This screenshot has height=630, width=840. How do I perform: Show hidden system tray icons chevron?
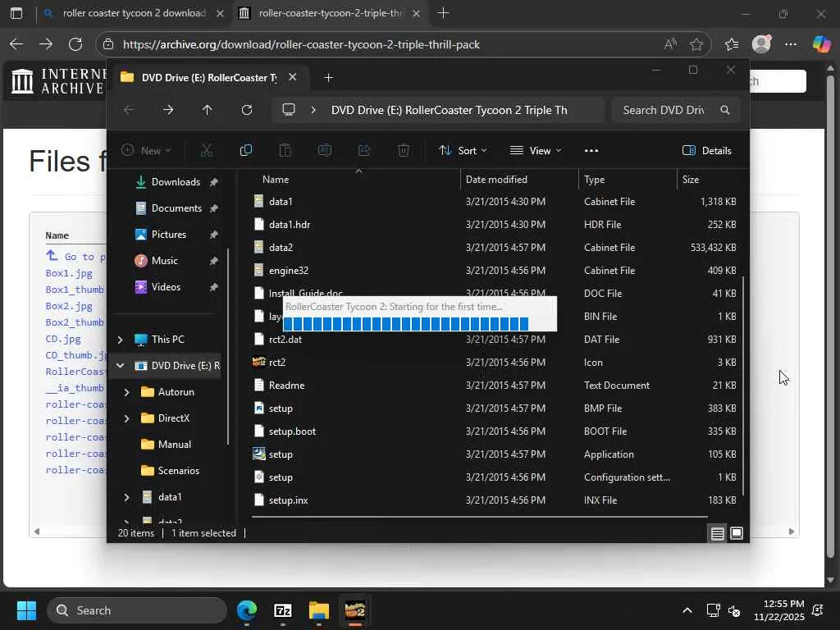[687, 610]
